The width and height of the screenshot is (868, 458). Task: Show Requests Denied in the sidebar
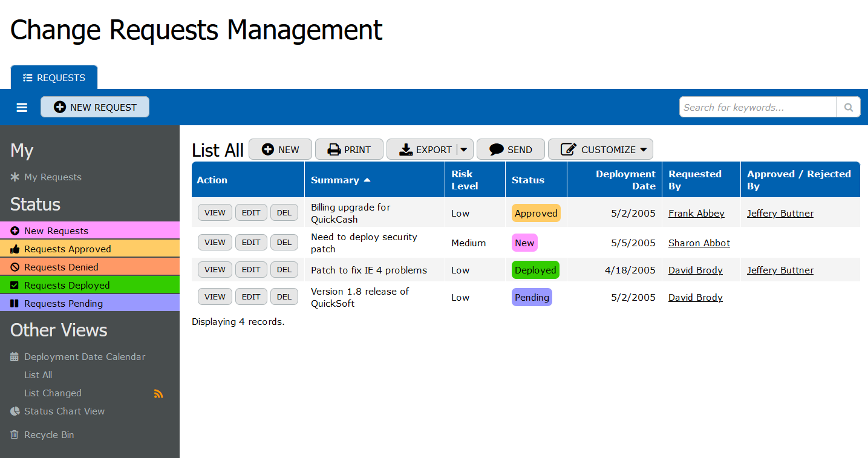pyautogui.click(x=61, y=267)
